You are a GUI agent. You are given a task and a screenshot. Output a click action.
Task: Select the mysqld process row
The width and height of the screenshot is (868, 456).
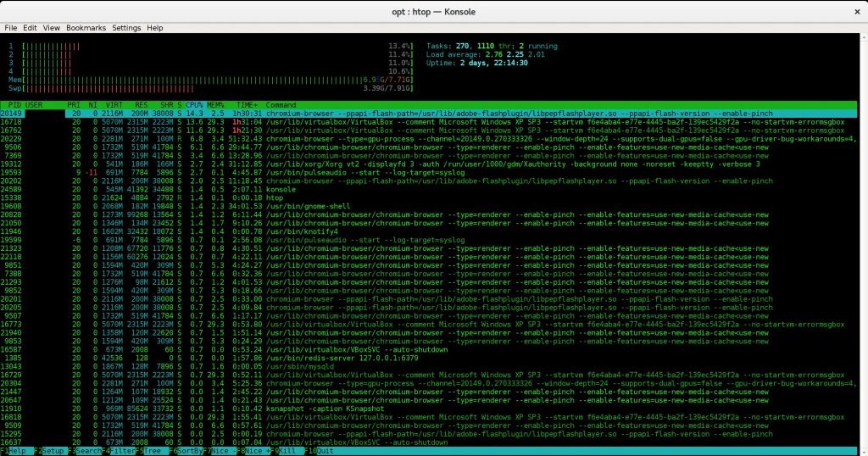tap(428, 366)
